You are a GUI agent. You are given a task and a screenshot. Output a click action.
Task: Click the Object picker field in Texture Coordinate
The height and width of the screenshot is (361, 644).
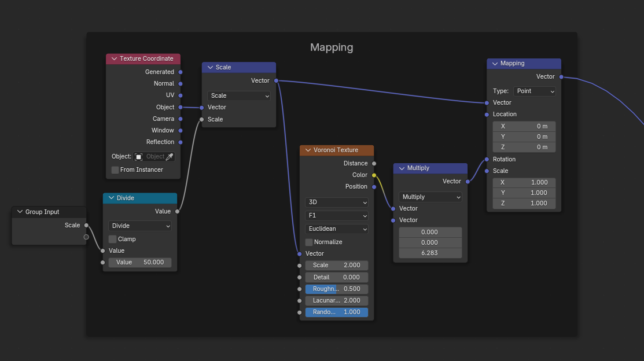(154, 157)
